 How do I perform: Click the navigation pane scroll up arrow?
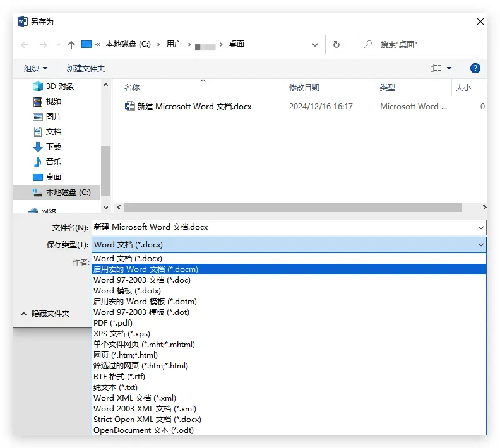tap(106, 85)
